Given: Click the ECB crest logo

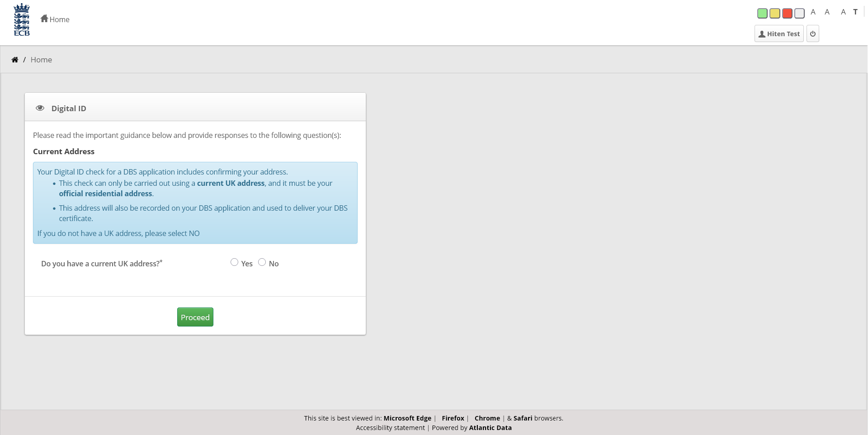Looking at the screenshot, I should pyautogui.click(x=22, y=20).
